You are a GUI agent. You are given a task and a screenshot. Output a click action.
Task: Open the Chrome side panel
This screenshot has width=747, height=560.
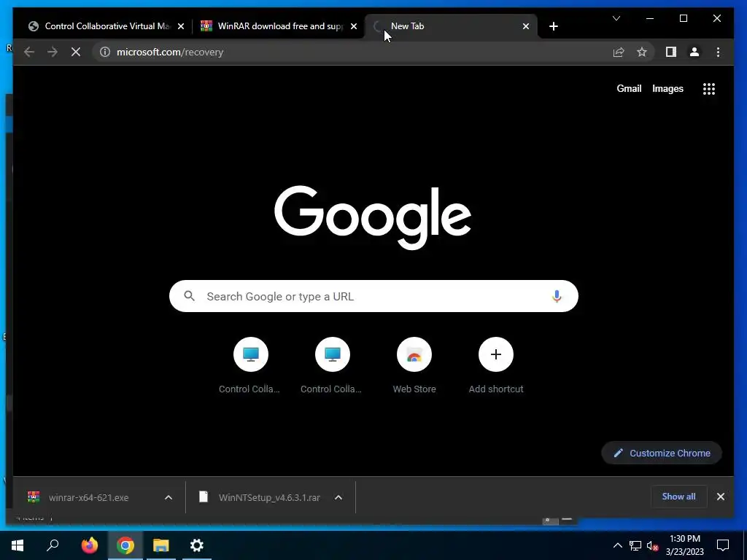pyautogui.click(x=671, y=52)
